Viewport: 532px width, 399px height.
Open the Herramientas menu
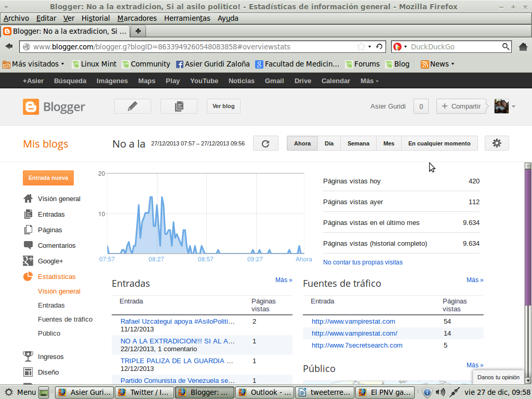187,18
